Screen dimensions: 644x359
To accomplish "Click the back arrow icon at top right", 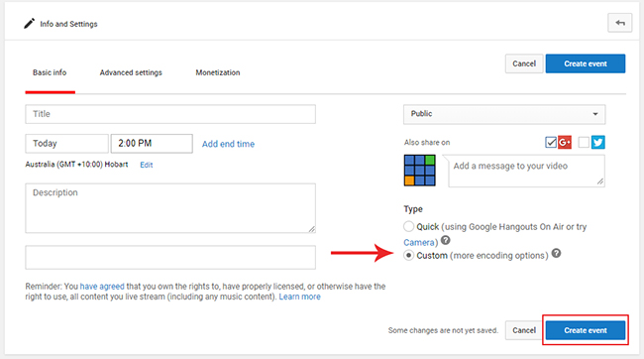I will (620, 23).
